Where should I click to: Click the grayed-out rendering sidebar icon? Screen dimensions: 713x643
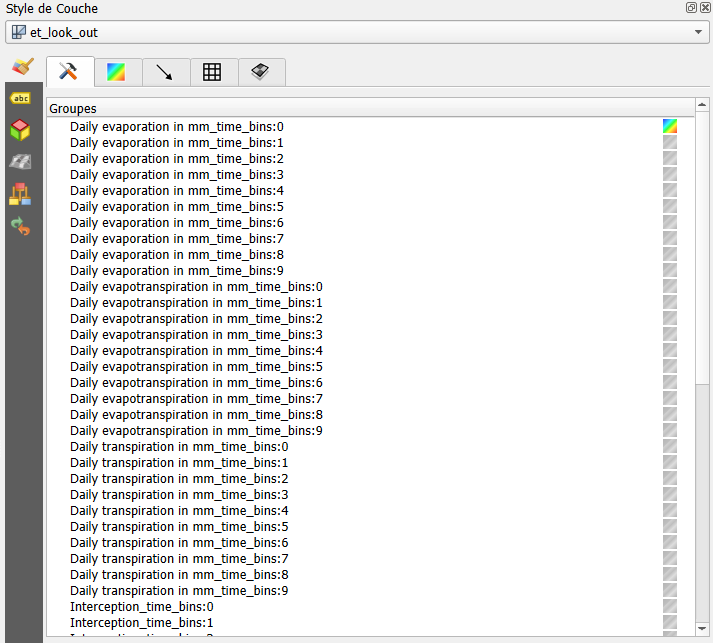(x=20, y=162)
